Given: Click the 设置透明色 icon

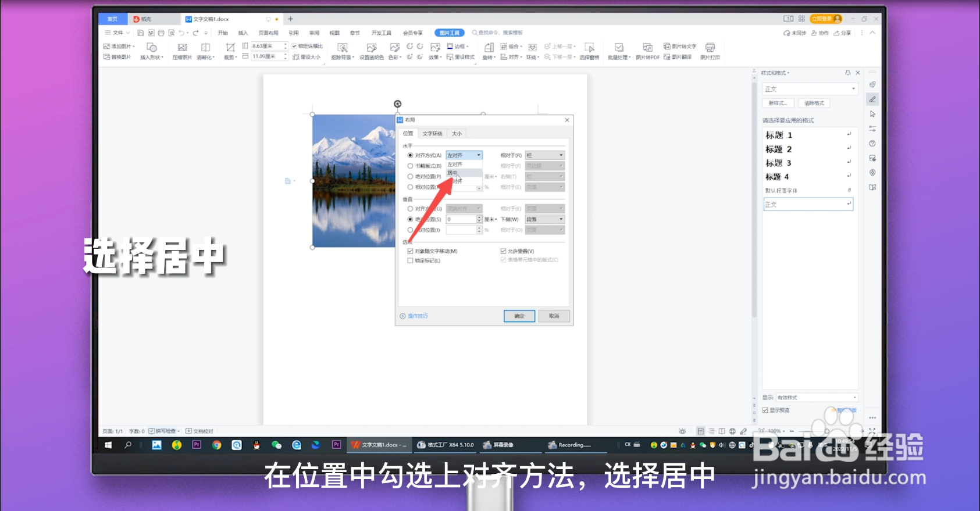Looking at the screenshot, I should tap(371, 47).
